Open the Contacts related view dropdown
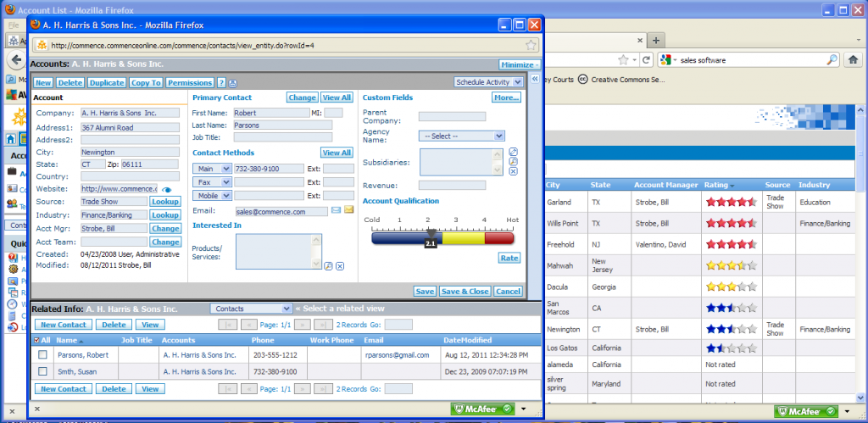Image resolution: width=868 pixels, height=423 pixels. 251,309
